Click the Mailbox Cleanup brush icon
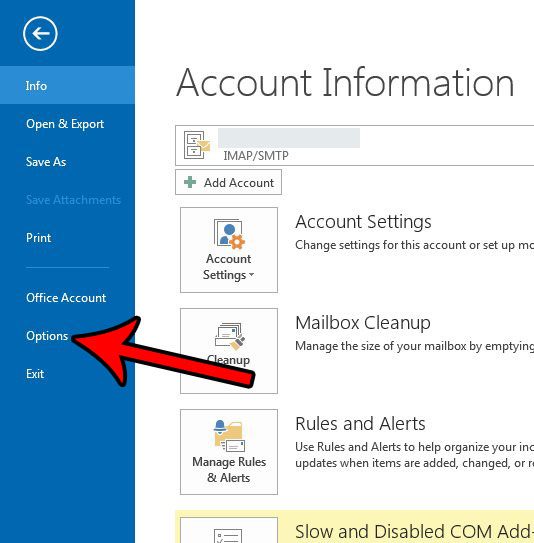Image resolution: width=534 pixels, height=543 pixels. point(229,335)
